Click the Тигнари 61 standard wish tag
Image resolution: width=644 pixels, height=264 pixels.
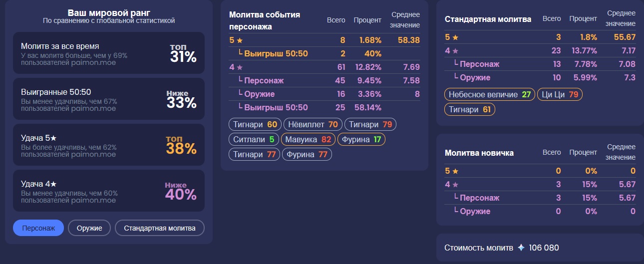[x=469, y=109]
